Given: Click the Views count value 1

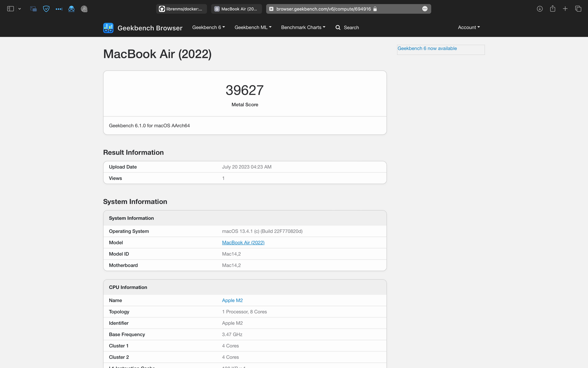Looking at the screenshot, I should click(x=223, y=178).
